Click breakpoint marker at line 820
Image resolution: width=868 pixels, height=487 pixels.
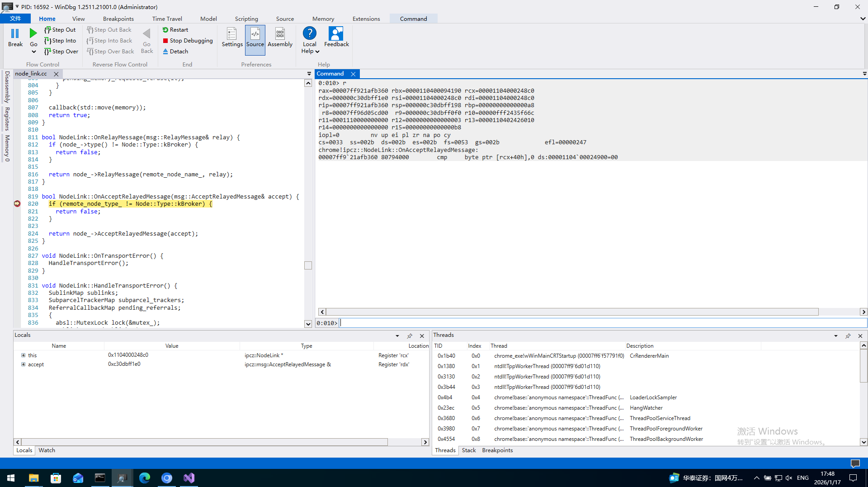click(17, 204)
